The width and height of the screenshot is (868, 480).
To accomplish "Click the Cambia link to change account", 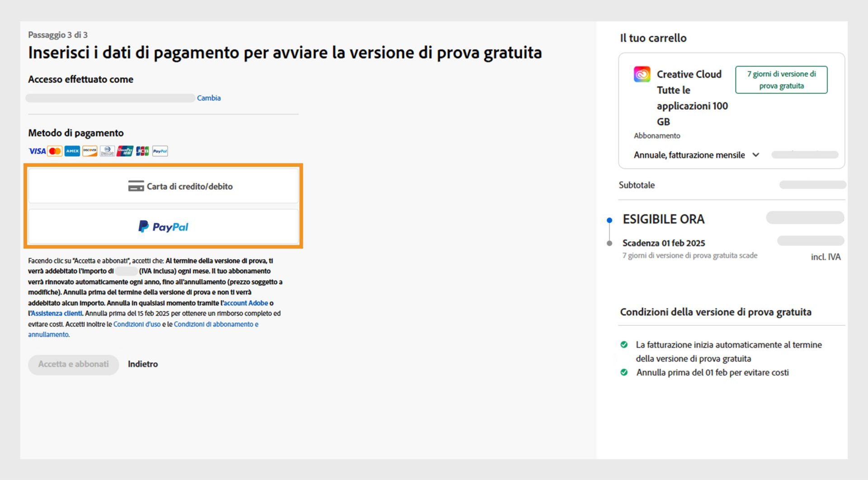I will pyautogui.click(x=209, y=98).
